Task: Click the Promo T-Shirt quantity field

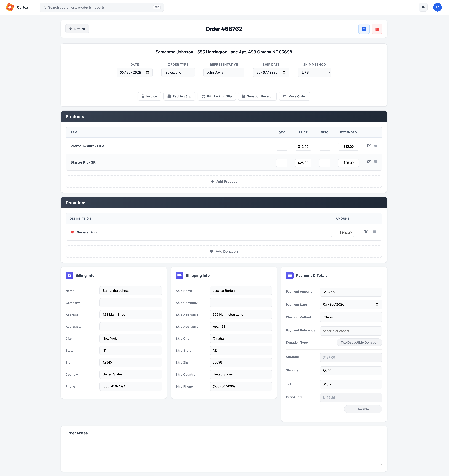Action: [x=281, y=147]
